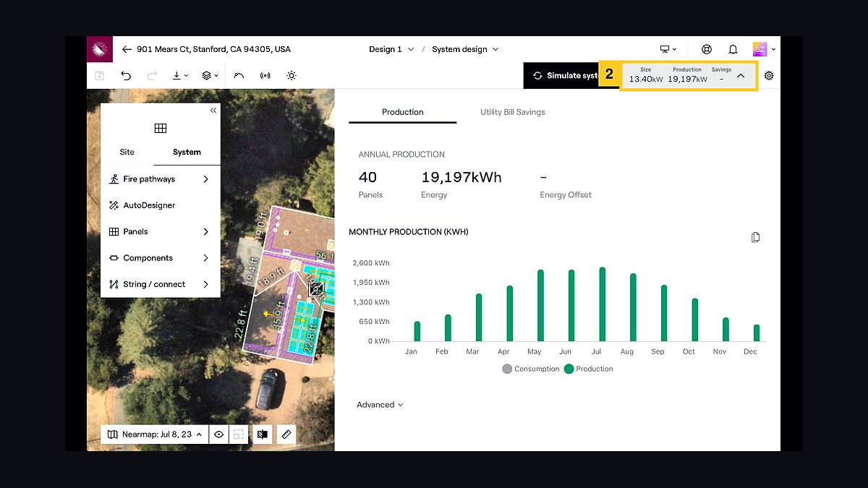Launch AutoDesigner
Image resolution: width=868 pixels, height=488 pixels.
tap(160, 205)
